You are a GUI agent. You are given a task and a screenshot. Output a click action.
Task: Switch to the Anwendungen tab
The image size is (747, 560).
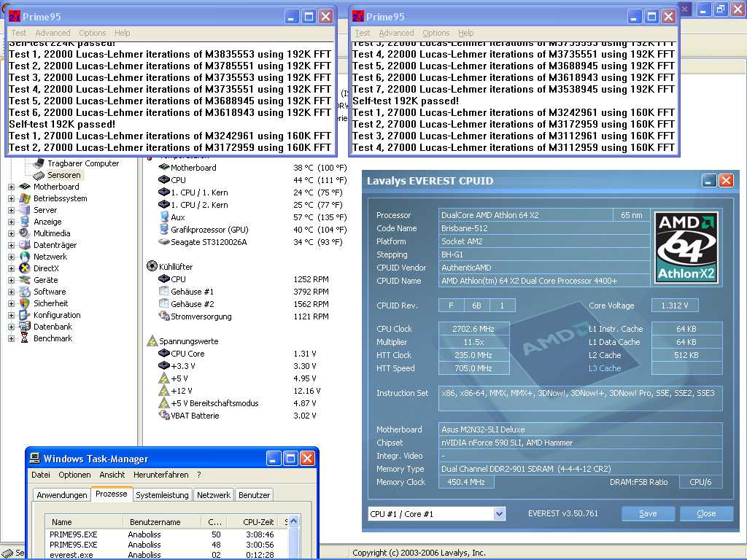[62, 495]
